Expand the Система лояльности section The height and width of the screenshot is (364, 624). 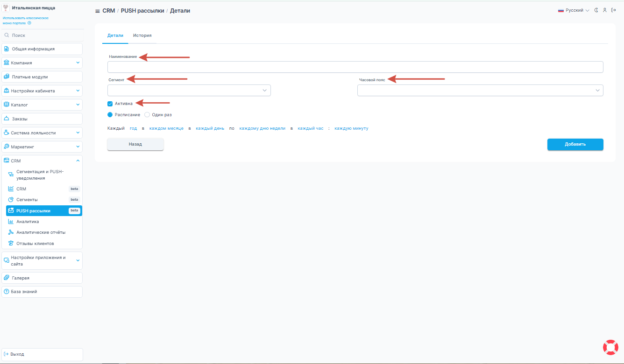42,133
